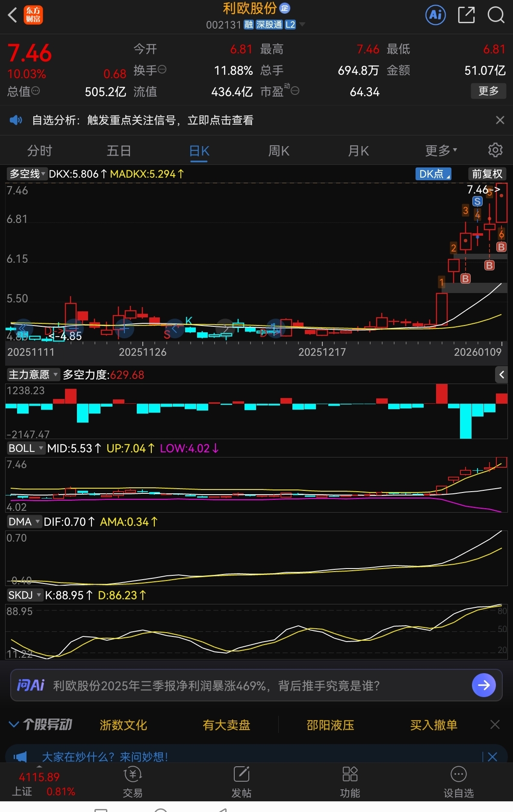The width and height of the screenshot is (513, 812).
Task: Tap the 多空力度 629.68 value
Action: pyautogui.click(x=127, y=375)
